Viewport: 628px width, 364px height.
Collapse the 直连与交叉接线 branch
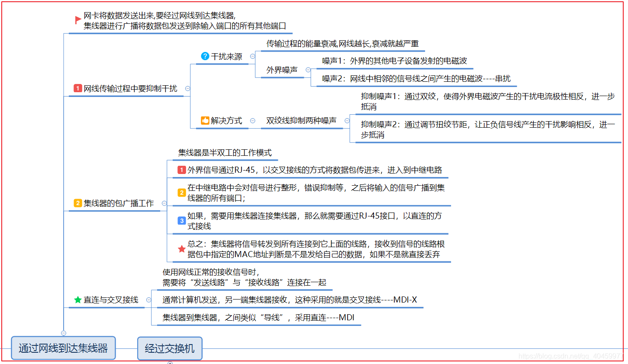(x=149, y=300)
